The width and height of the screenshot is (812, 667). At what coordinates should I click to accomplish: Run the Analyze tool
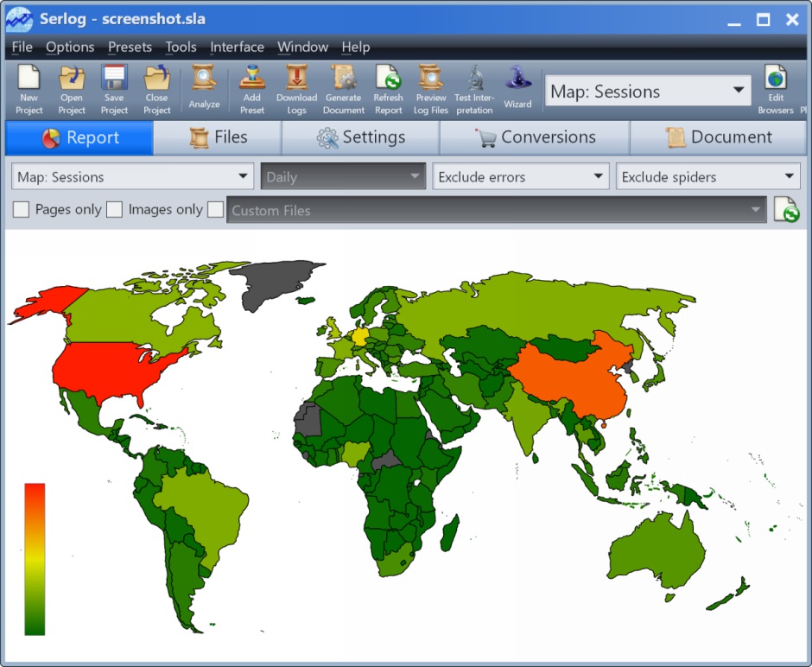point(204,81)
